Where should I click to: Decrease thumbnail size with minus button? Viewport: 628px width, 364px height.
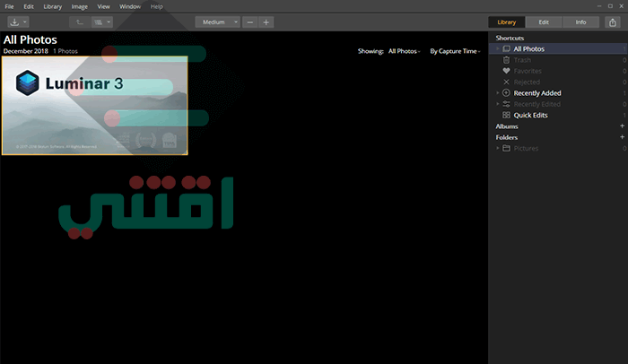250,22
